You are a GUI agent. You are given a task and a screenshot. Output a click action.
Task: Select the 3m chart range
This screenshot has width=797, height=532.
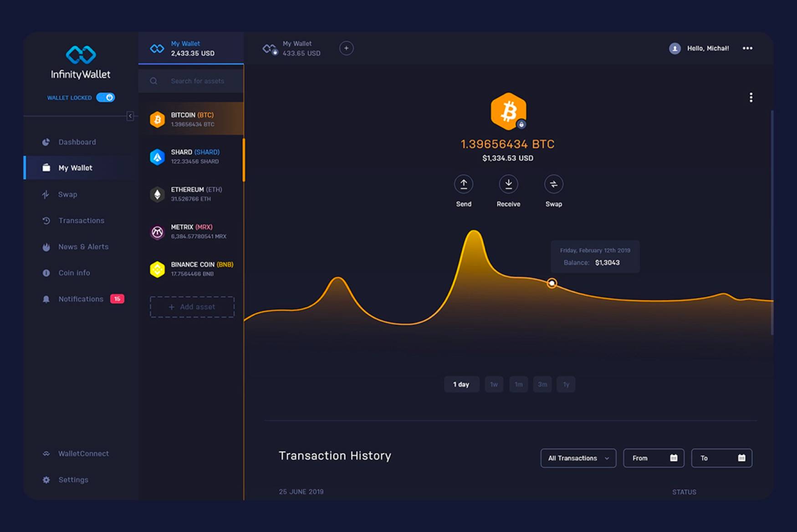pyautogui.click(x=542, y=384)
